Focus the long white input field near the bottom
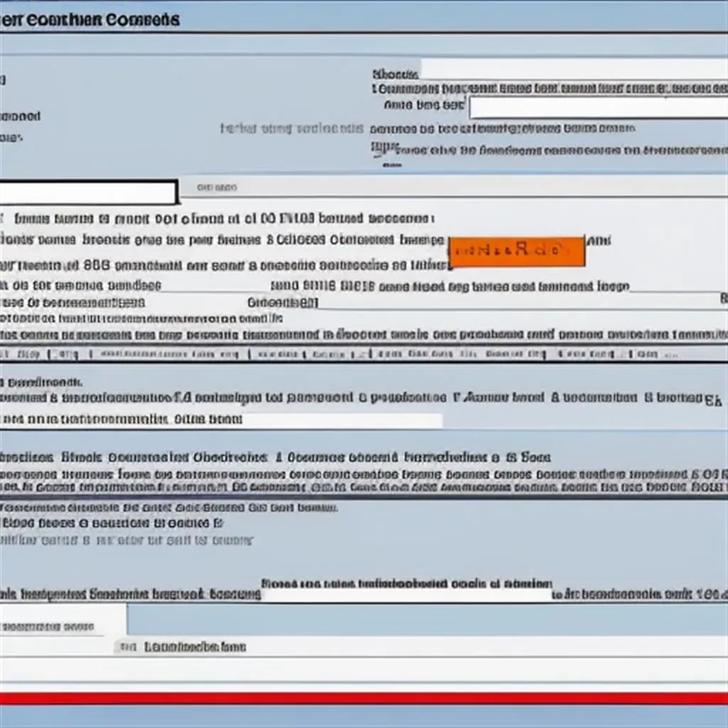728x728 pixels. [x=405, y=594]
